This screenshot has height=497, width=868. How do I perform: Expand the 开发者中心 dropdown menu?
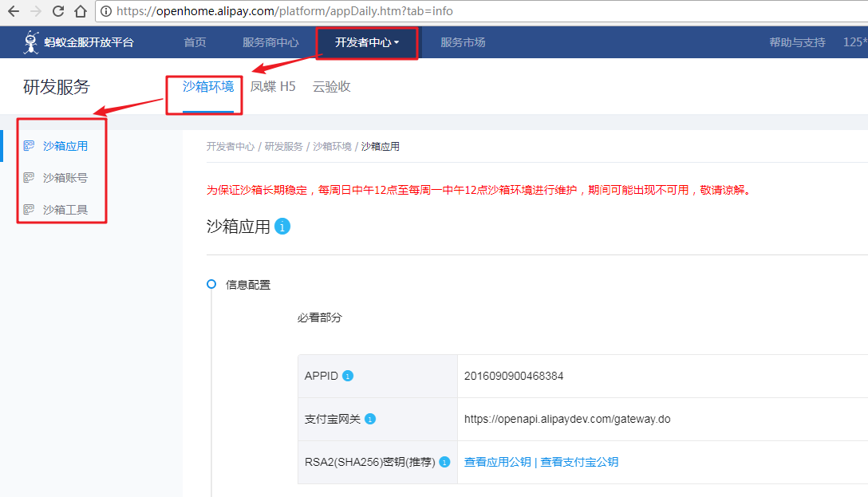coord(367,42)
